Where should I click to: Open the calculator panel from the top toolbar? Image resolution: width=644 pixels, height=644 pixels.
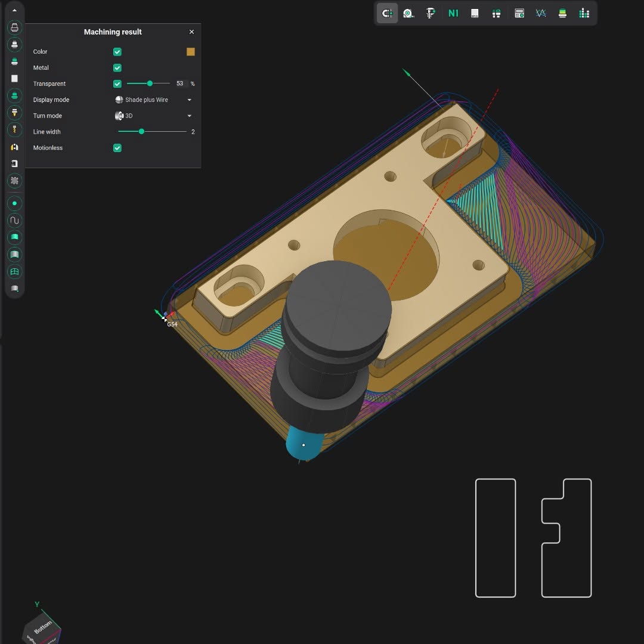click(519, 13)
